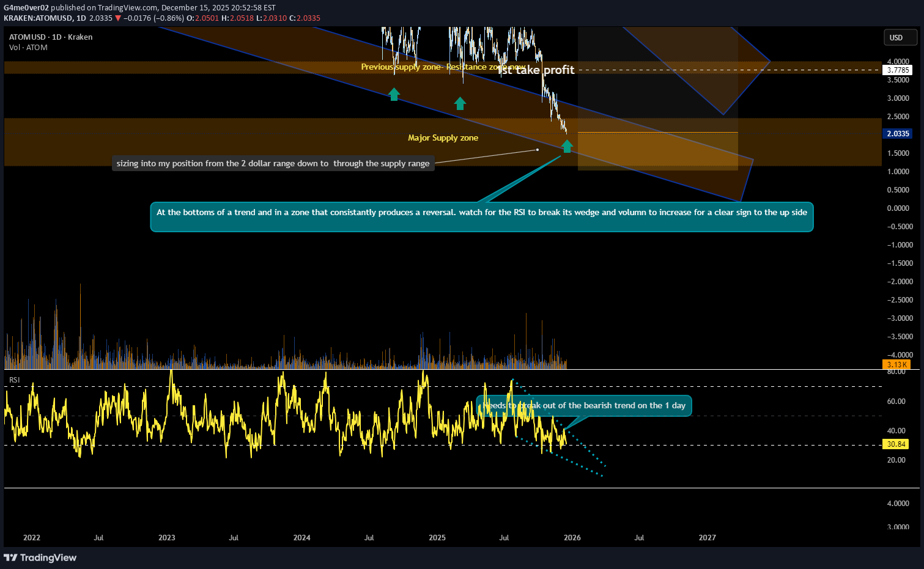
Task: Click the red down triangle in the header
Action: 118,18
